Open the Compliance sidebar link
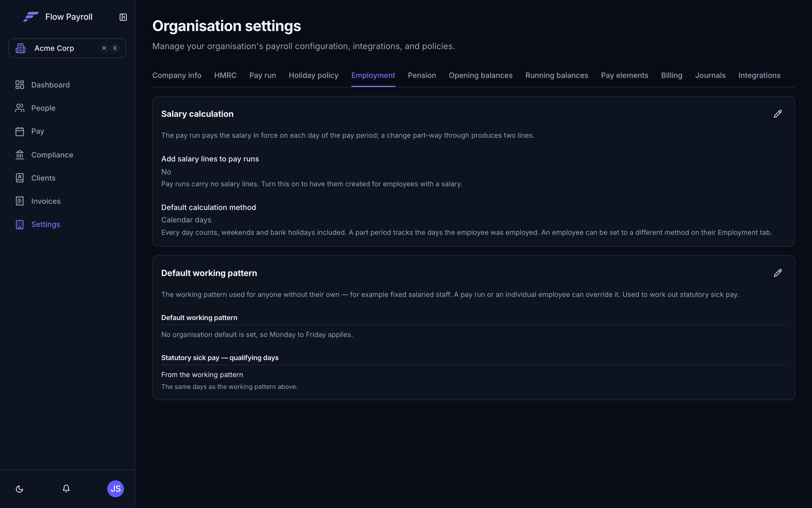 pos(67,155)
